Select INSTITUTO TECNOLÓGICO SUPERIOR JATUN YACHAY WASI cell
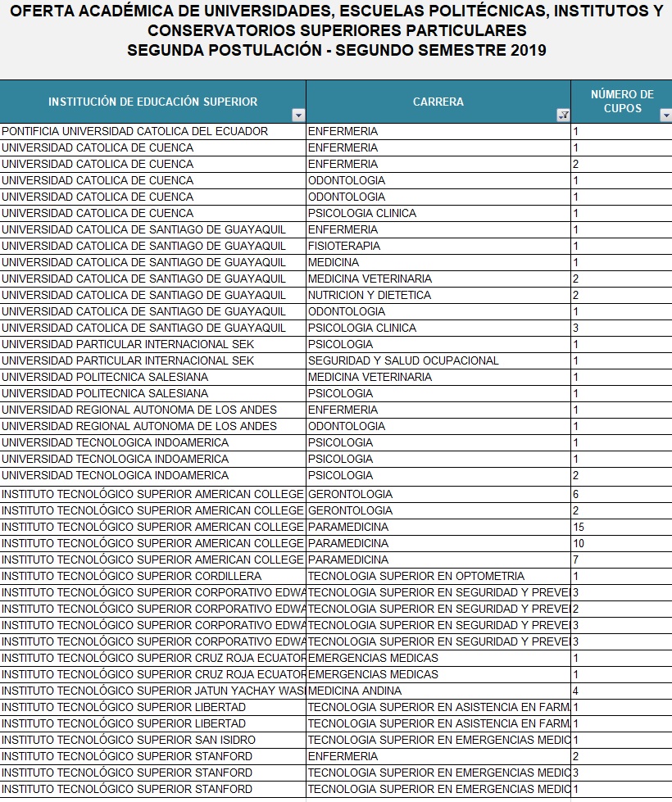This screenshot has height=802, width=672. (x=153, y=691)
